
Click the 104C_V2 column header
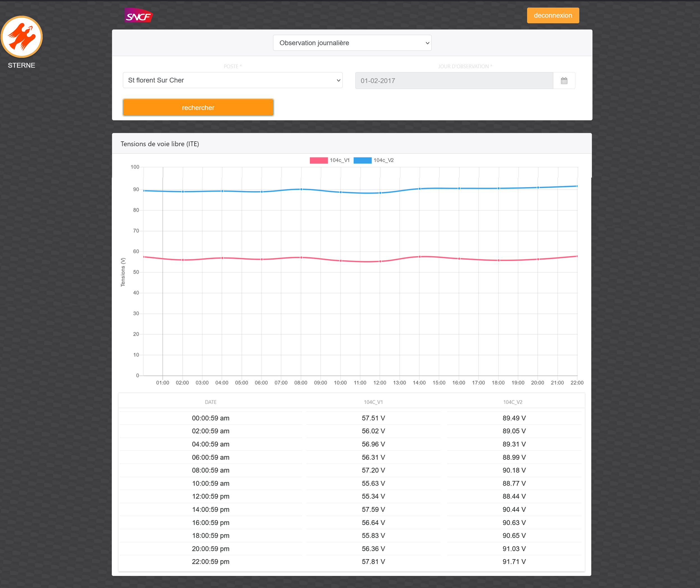[513, 402]
